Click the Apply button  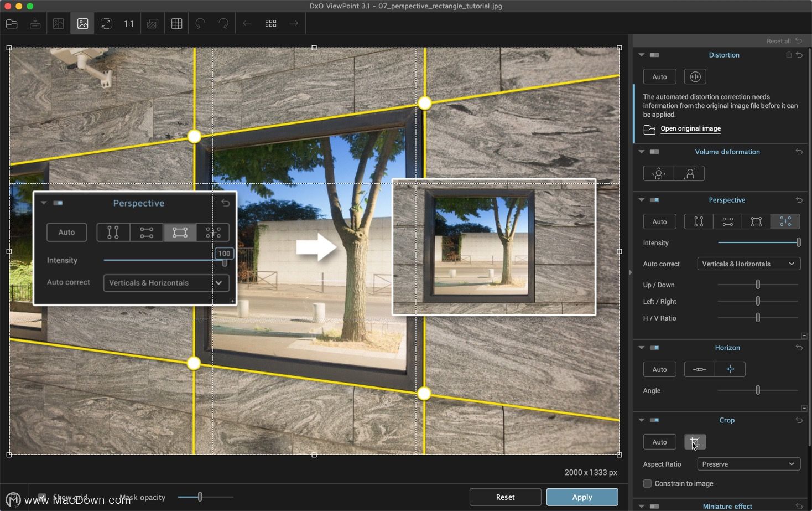pos(581,497)
